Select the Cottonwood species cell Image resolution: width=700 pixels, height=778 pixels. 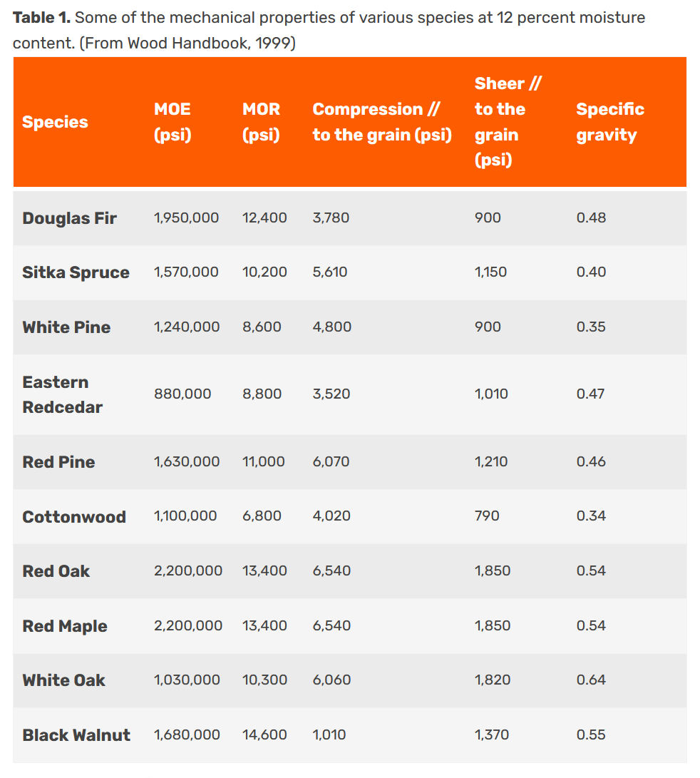coord(74,517)
